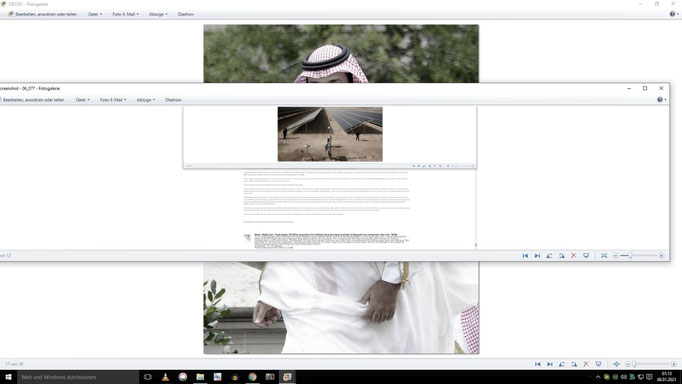Click Diashow in back 1087381 window menu

186,14
